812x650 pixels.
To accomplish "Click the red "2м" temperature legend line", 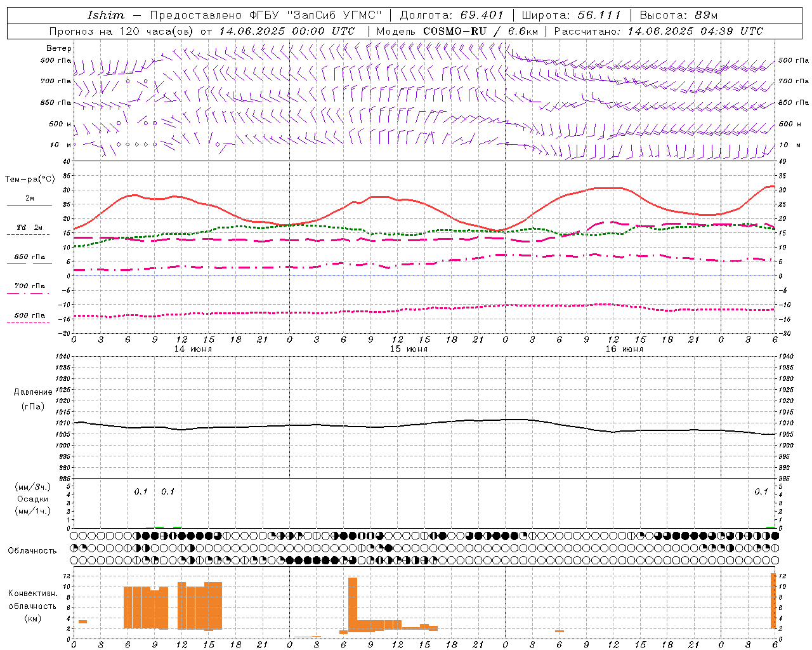I will click(29, 205).
